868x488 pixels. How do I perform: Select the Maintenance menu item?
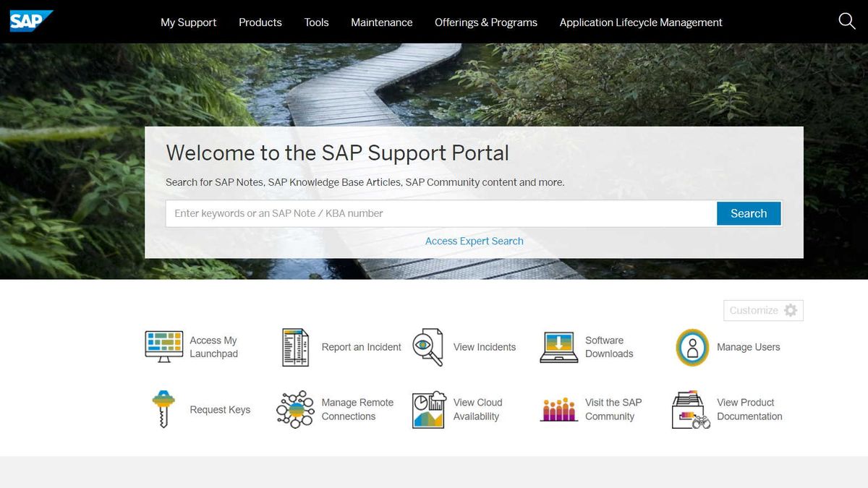[381, 22]
